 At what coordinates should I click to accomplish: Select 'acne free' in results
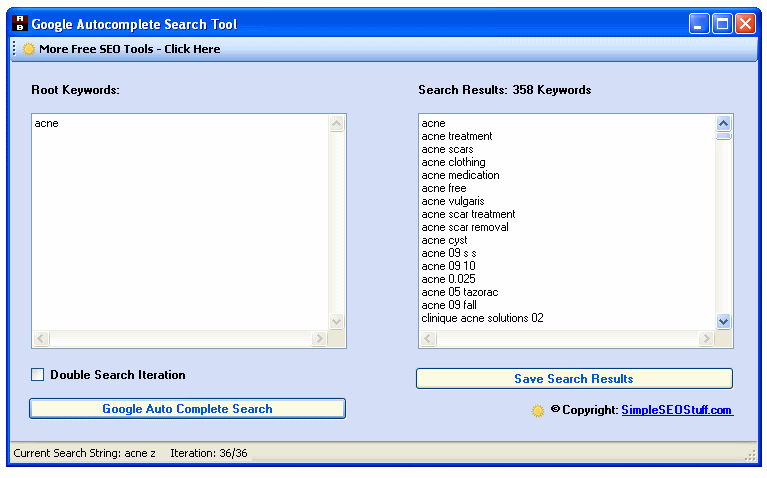point(444,188)
